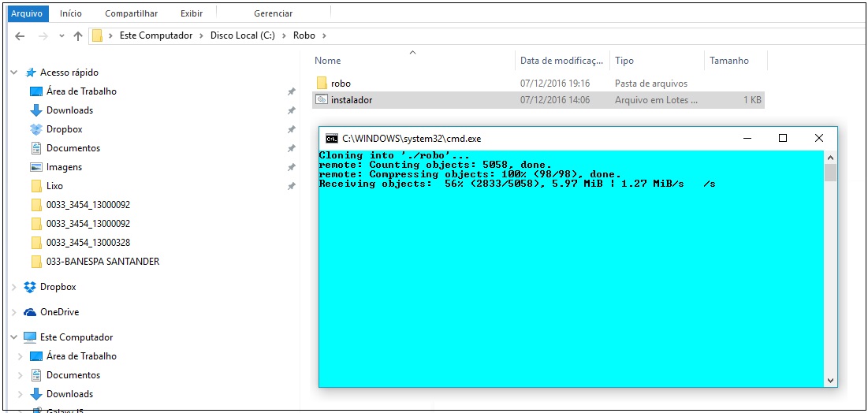868x413 pixels.
Task: Expand the Dropbox tree node
Action: (14, 287)
